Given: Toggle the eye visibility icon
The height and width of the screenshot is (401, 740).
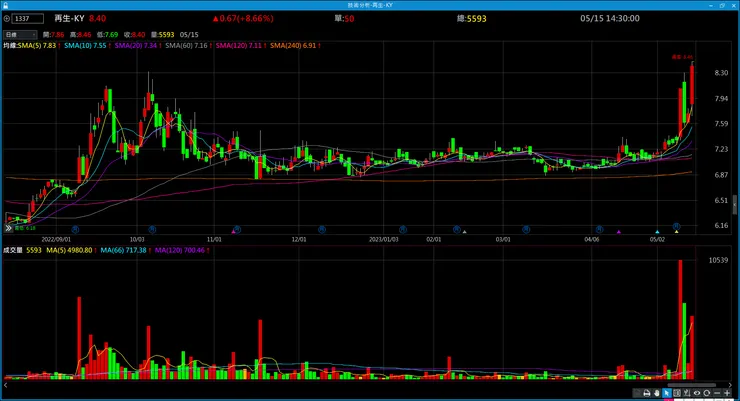Looking at the screenshot, I should tap(697, 393).
